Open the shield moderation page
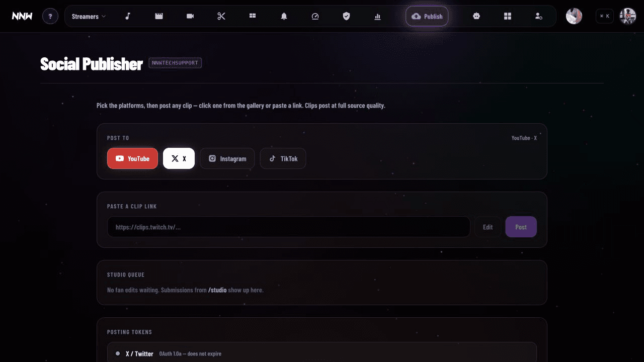Viewport: 644px width, 362px height. click(346, 17)
